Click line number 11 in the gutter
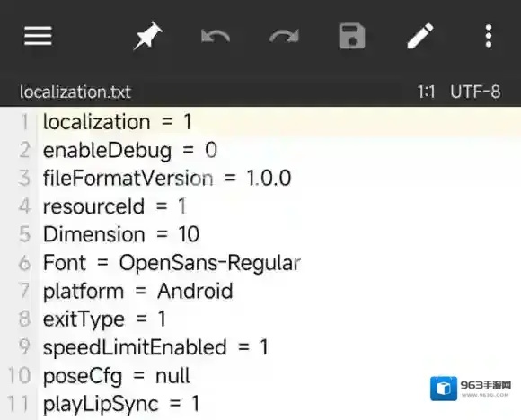The width and height of the screenshot is (521, 420). [18, 404]
